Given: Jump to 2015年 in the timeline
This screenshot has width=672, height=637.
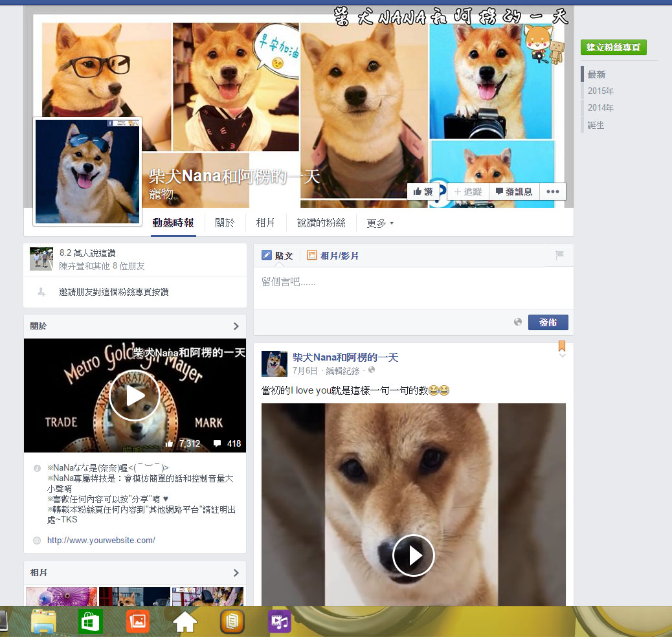Looking at the screenshot, I should 600,91.
